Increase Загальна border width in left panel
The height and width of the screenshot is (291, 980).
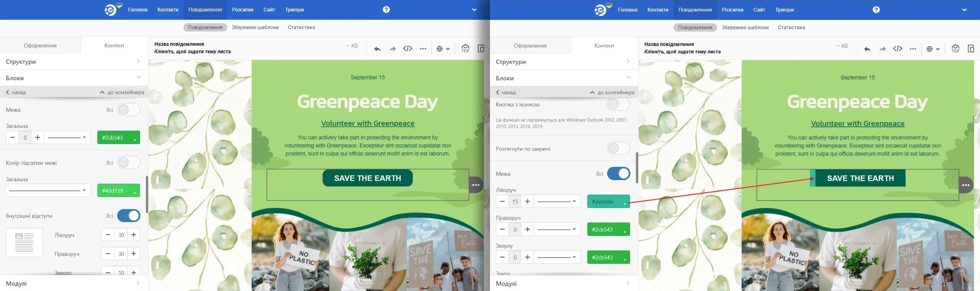point(37,138)
